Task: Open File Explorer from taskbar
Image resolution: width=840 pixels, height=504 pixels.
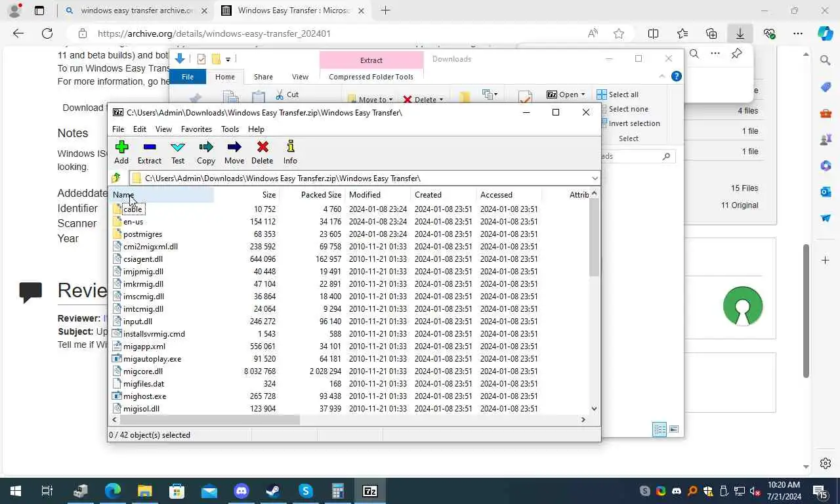Action: 144,491
